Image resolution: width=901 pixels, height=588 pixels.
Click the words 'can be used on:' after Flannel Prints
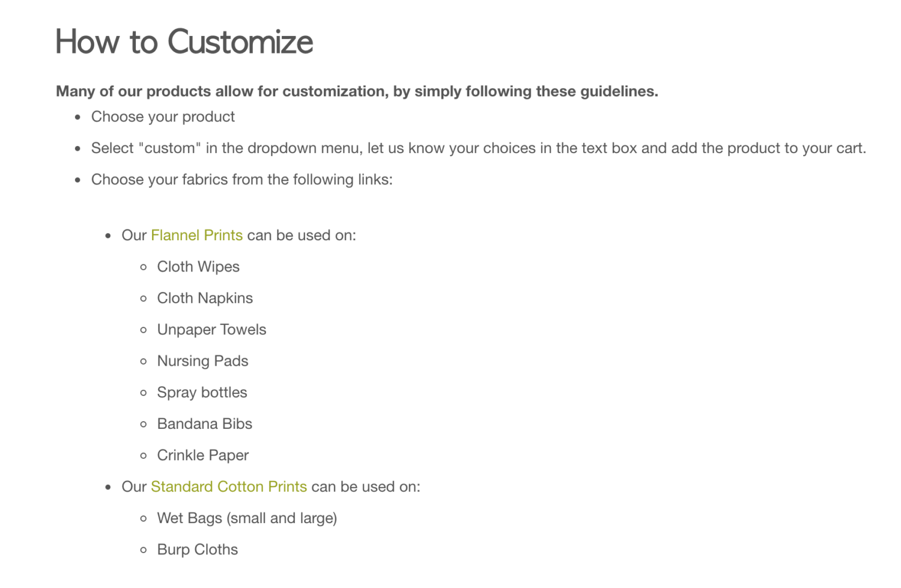[x=302, y=235]
